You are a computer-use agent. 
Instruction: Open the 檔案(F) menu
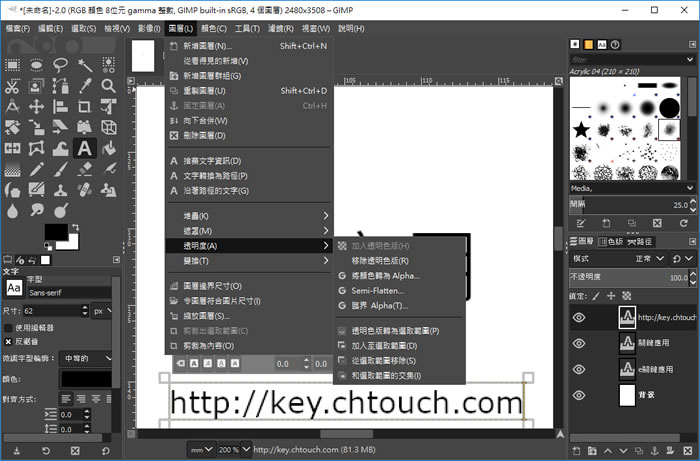(18, 29)
